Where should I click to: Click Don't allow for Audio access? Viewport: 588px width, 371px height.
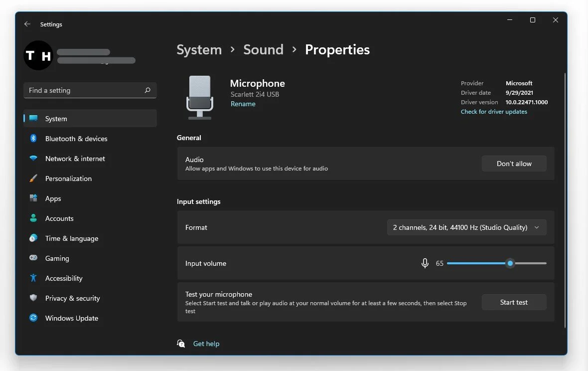[x=514, y=163]
